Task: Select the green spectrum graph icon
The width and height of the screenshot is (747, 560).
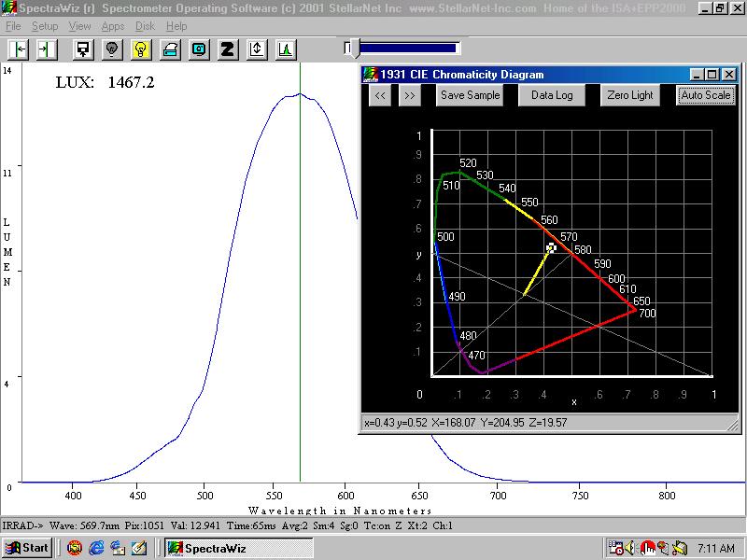Action: click(x=286, y=48)
